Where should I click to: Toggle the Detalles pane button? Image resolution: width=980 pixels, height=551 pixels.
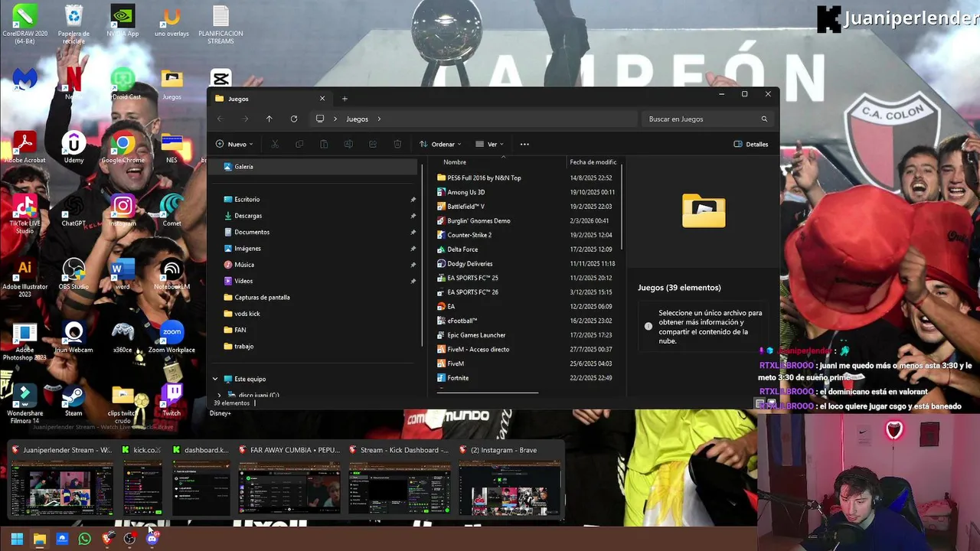click(750, 144)
